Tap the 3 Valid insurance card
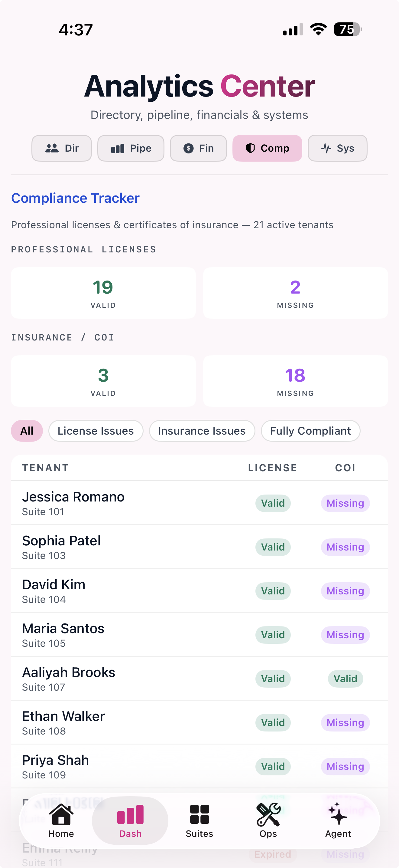399x868 pixels. [x=103, y=381]
